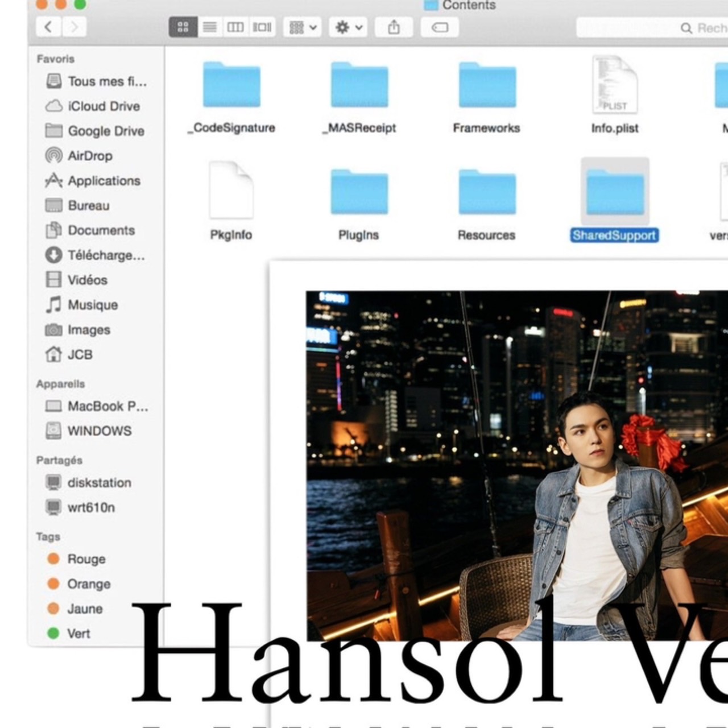
Task: Open the item arrangement dropdown
Action: pos(303,27)
